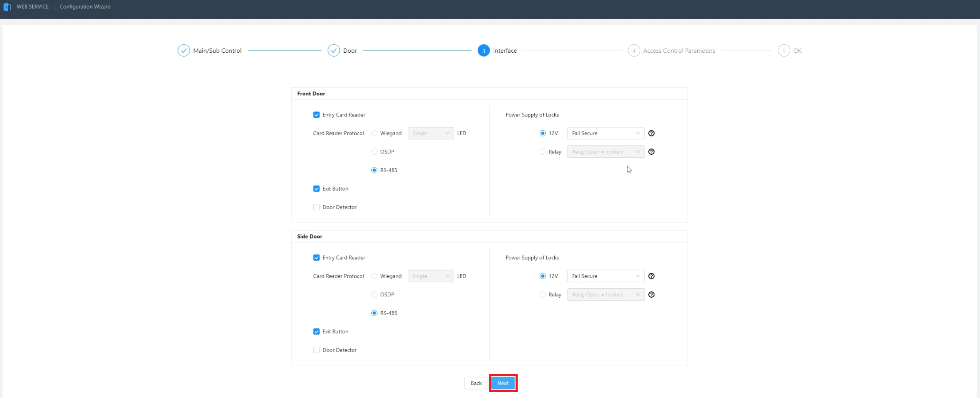Viewport: 980px width, 398px height.
Task: Enable Front Door's Door Detector checkbox
Action: (x=316, y=208)
